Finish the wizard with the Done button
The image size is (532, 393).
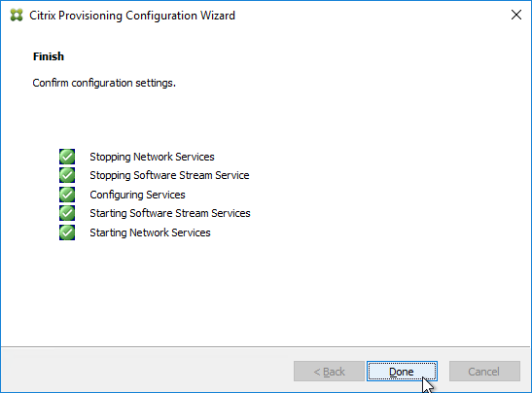click(x=402, y=372)
